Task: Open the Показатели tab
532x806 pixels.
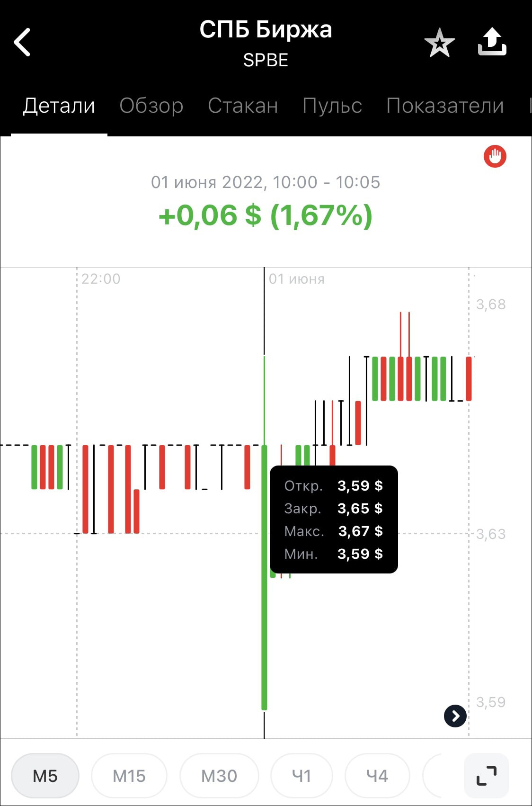Action: tap(445, 106)
